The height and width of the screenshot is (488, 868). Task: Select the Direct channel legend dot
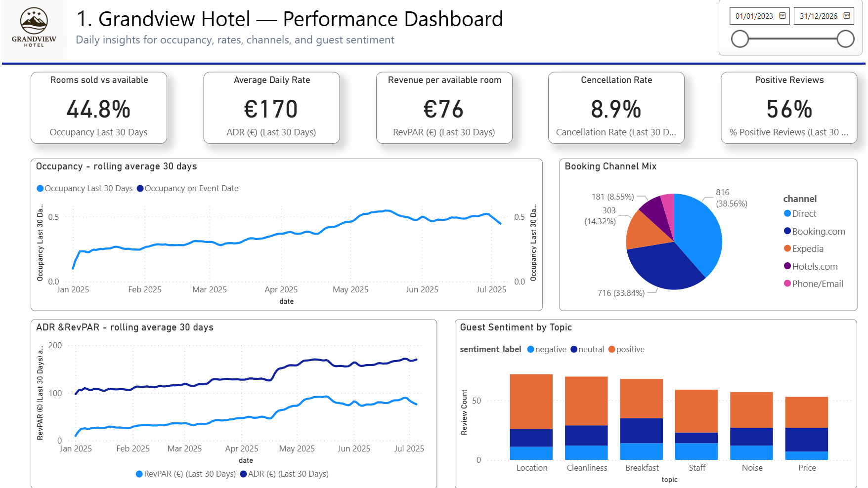[787, 213]
